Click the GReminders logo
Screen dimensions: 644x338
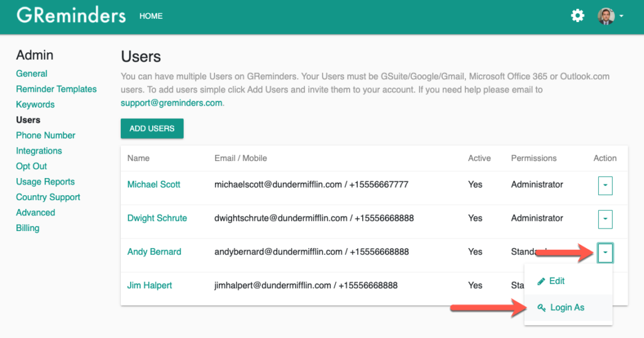pos(71,16)
